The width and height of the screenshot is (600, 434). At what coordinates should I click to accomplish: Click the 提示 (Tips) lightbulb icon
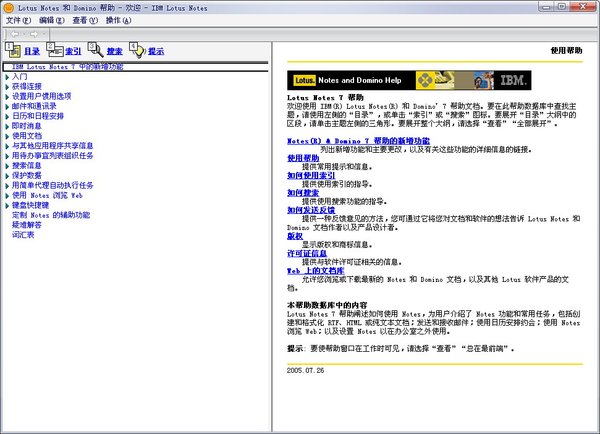(138, 50)
